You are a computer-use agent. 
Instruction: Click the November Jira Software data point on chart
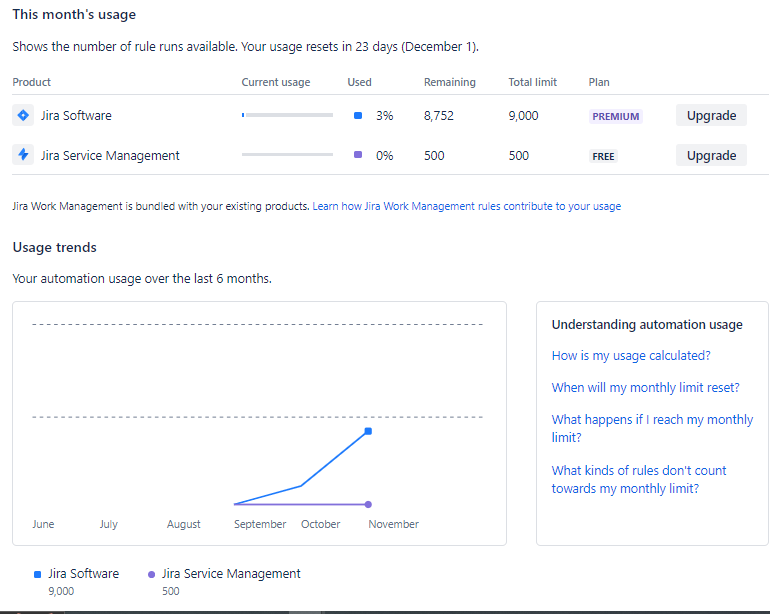pyautogui.click(x=368, y=431)
